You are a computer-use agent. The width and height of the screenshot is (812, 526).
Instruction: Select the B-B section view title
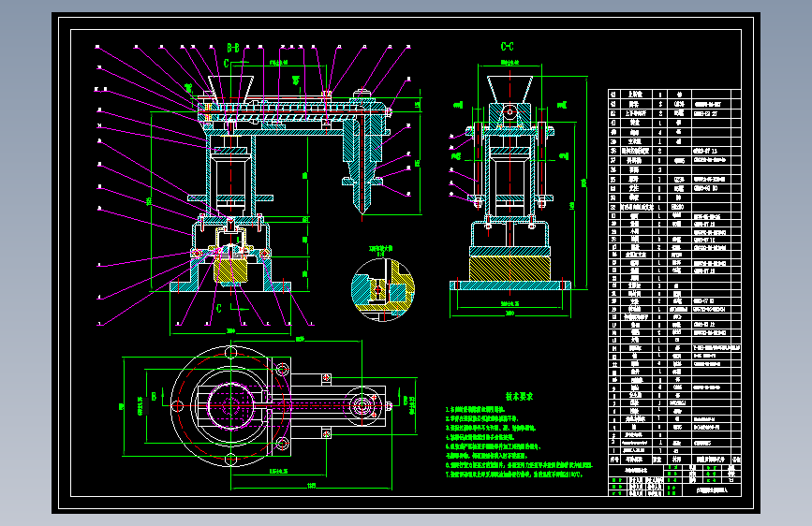click(233, 48)
